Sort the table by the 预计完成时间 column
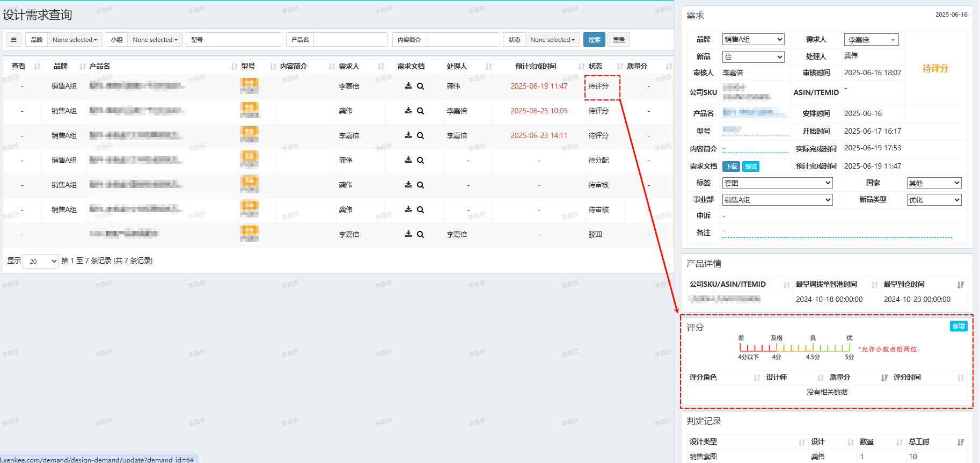 pyautogui.click(x=581, y=67)
